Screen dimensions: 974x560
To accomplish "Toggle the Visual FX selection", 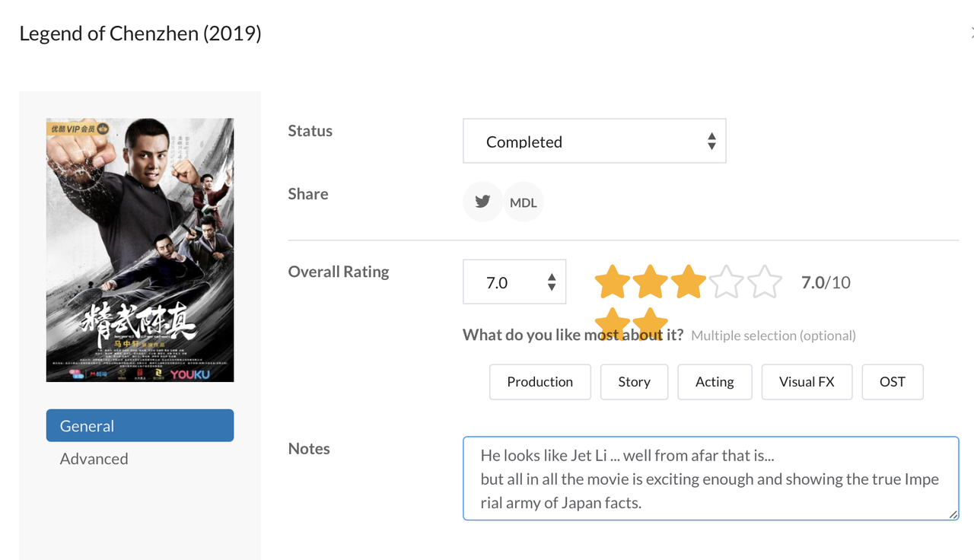I will click(807, 382).
